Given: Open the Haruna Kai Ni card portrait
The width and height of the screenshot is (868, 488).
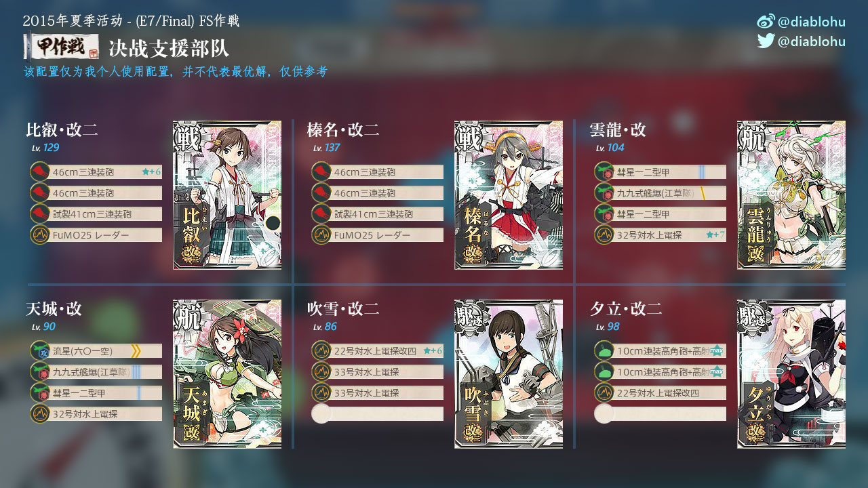Looking at the screenshot, I should pos(509,195).
